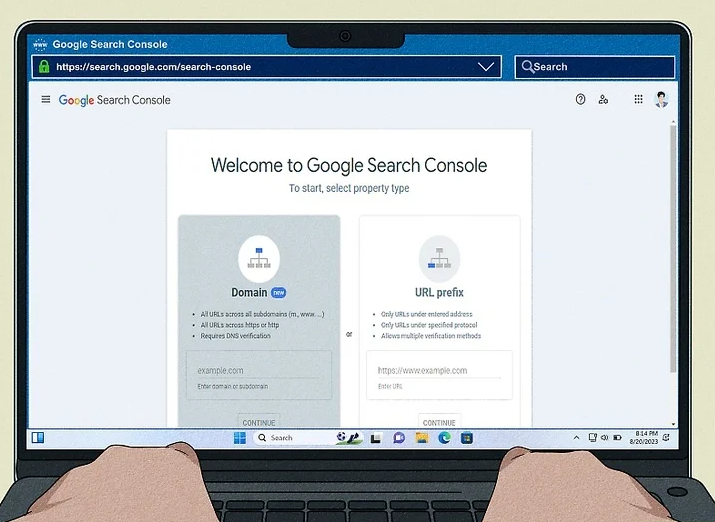Click the soccer icon in taskbar search

tap(348, 438)
